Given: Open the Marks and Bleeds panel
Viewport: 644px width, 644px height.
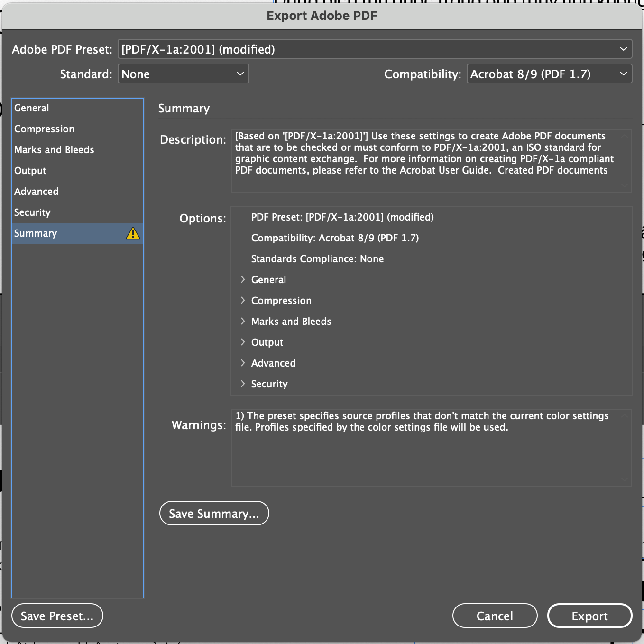Looking at the screenshot, I should [54, 149].
